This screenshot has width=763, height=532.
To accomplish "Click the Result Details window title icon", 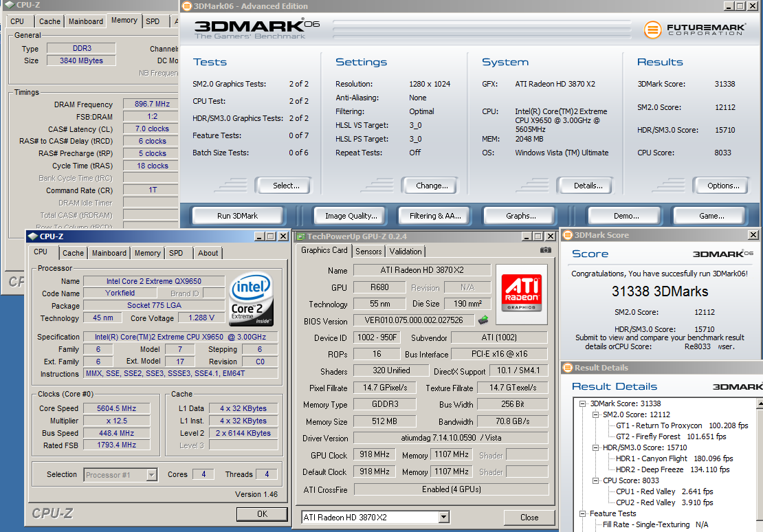I will click(x=567, y=368).
